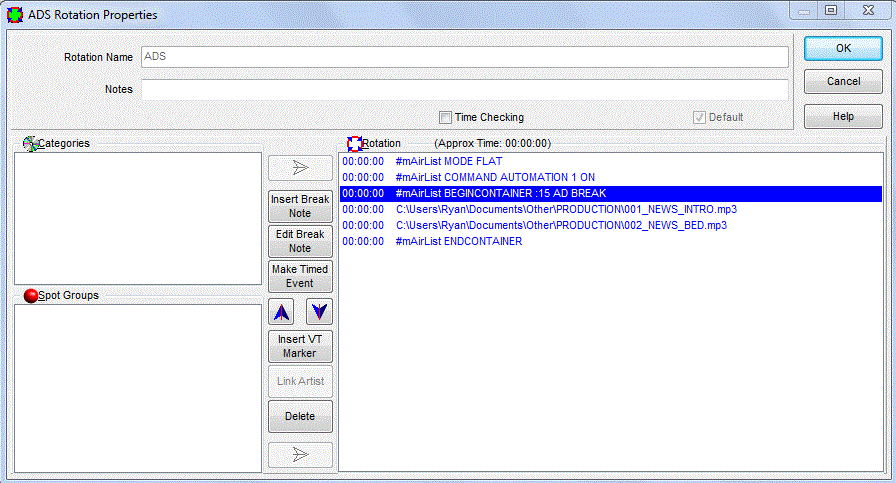Toggle the Default checkbox
The width and height of the screenshot is (896, 483).
click(x=699, y=117)
